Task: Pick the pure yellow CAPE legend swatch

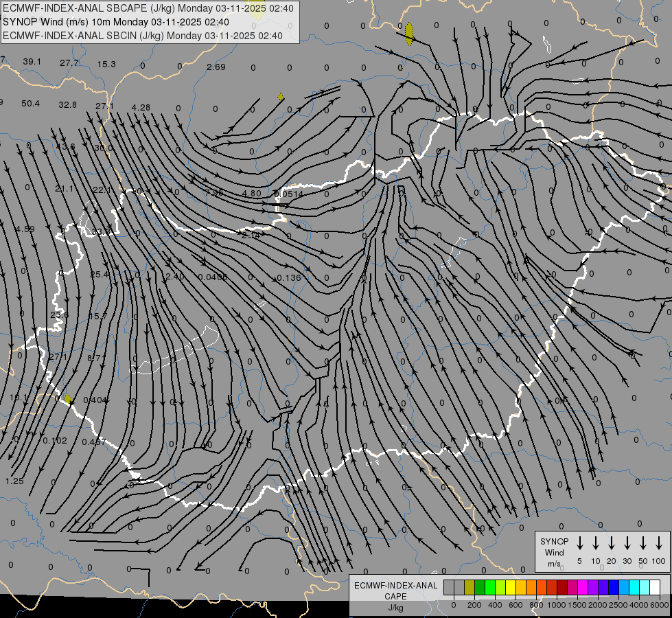Action: [x=511, y=587]
